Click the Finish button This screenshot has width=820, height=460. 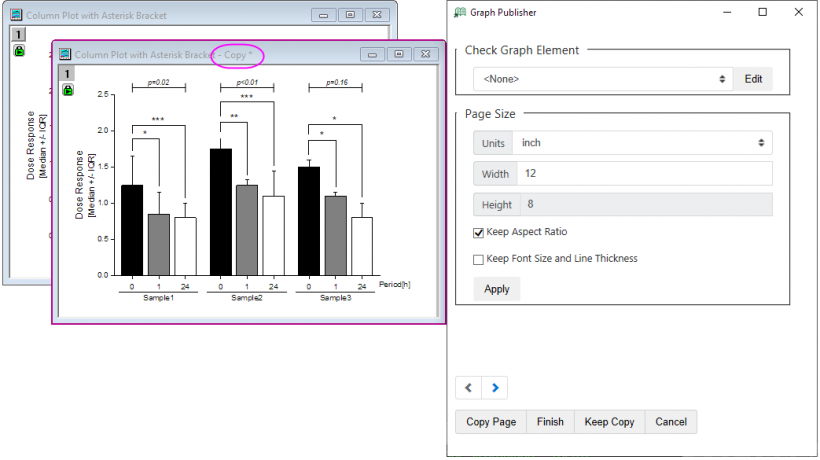tap(550, 422)
